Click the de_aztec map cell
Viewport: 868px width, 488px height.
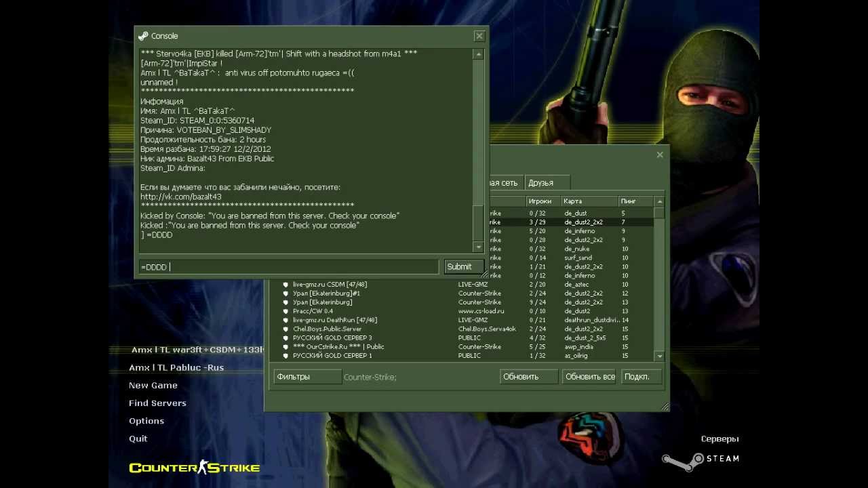576,285
